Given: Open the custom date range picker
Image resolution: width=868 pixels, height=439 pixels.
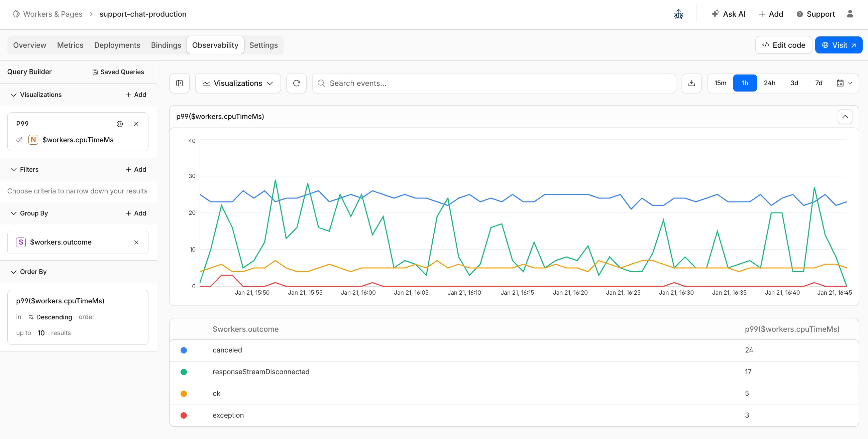Looking at the screenshot, I should coord(844,83).
